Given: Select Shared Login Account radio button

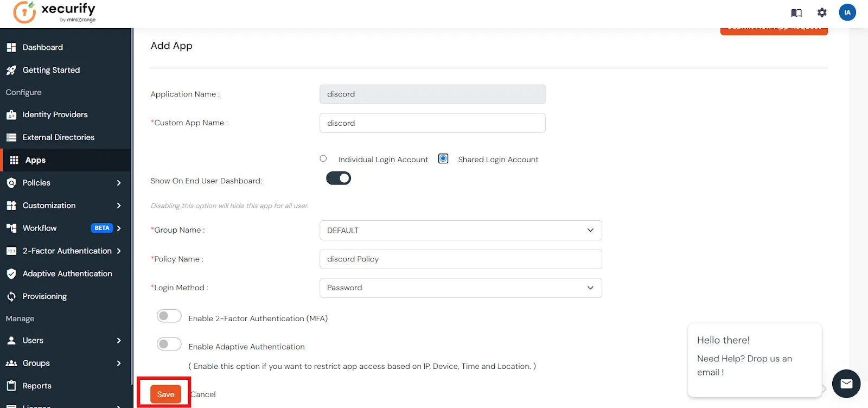Looking at the screenshot, I should tap(443, 158).
